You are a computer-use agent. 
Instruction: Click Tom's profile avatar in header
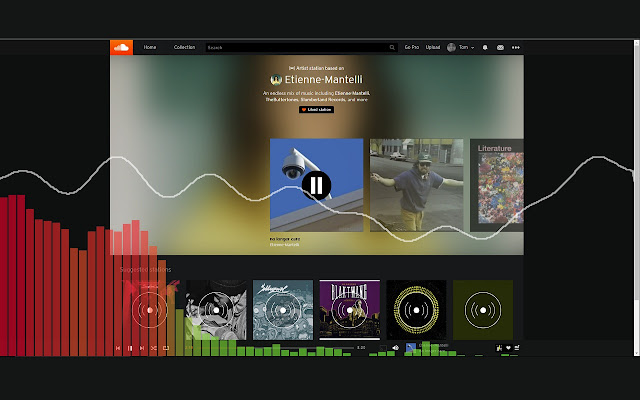(x=451, y=47)
